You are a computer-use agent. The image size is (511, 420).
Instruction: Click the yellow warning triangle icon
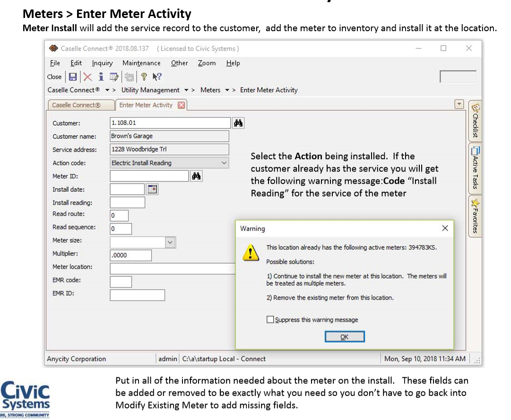pyautogui.click(x=251, y=253)
